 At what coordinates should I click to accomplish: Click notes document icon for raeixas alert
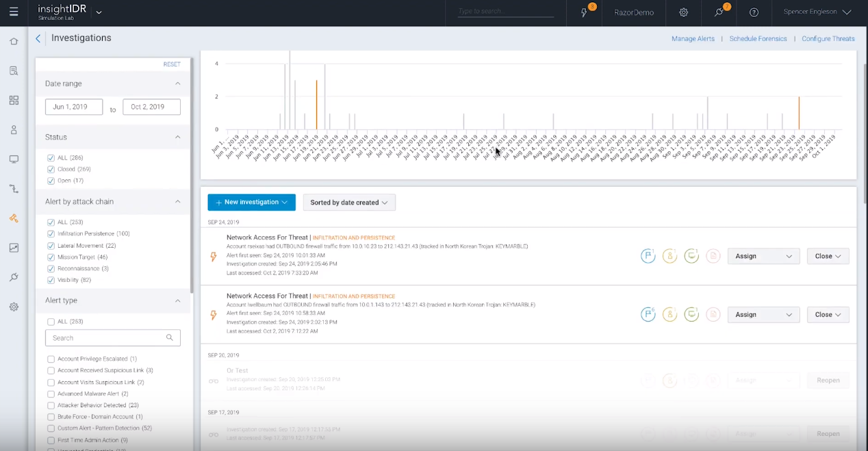(713, 256)
